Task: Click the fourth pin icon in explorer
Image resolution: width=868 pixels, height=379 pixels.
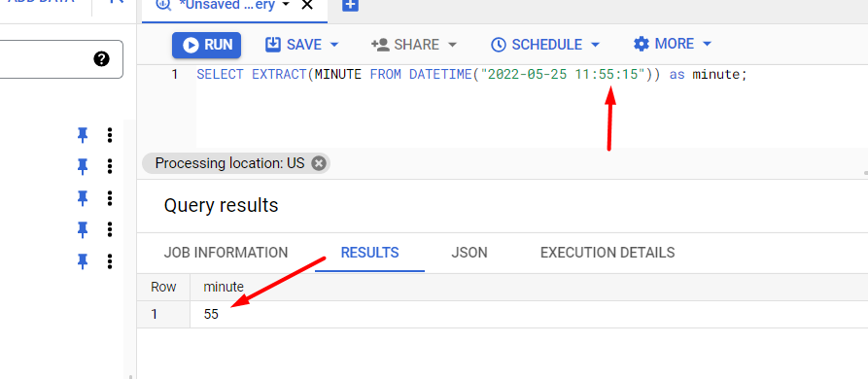Action: click(x=83, y=229)
